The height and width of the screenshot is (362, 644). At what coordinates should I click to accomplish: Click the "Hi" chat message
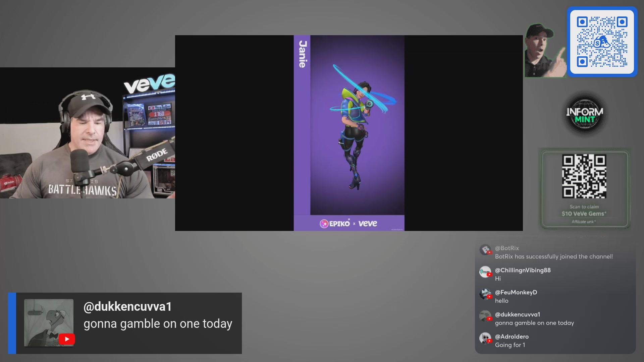pos(498,279)
